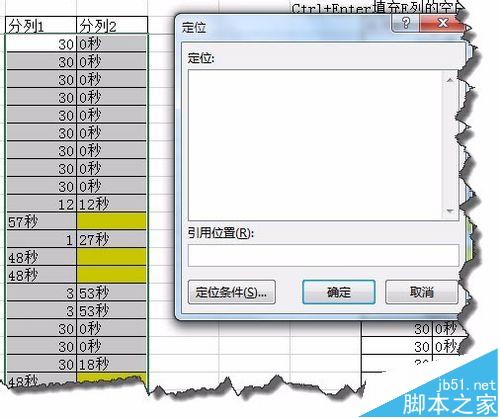Select the 27秒 cell

[112, 239]
